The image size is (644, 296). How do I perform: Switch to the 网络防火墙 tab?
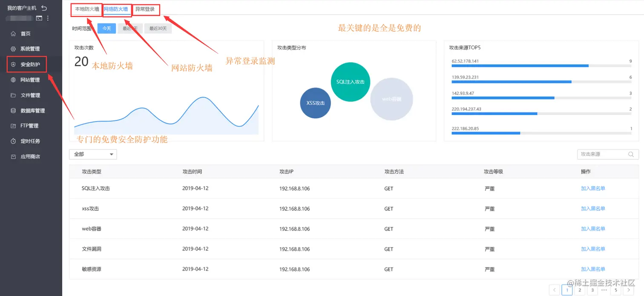pos(116,9)
